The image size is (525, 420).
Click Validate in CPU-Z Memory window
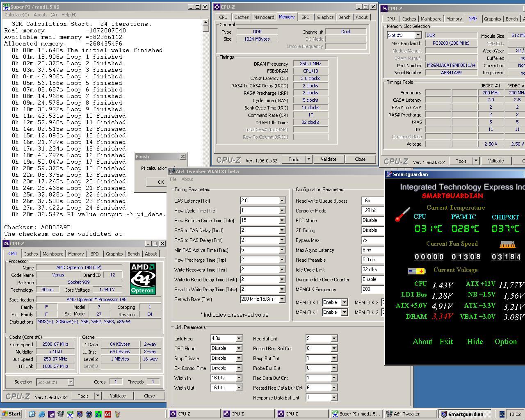[329, 159]
